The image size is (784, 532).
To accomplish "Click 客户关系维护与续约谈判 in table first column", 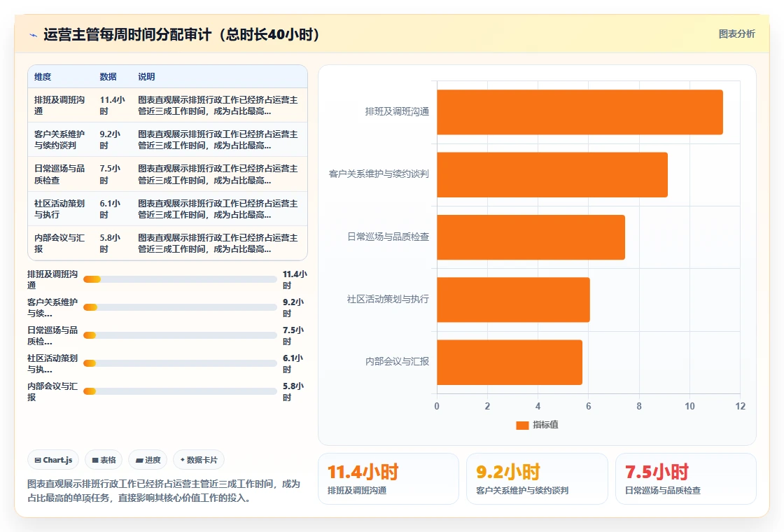I will [x=59, y=140].
